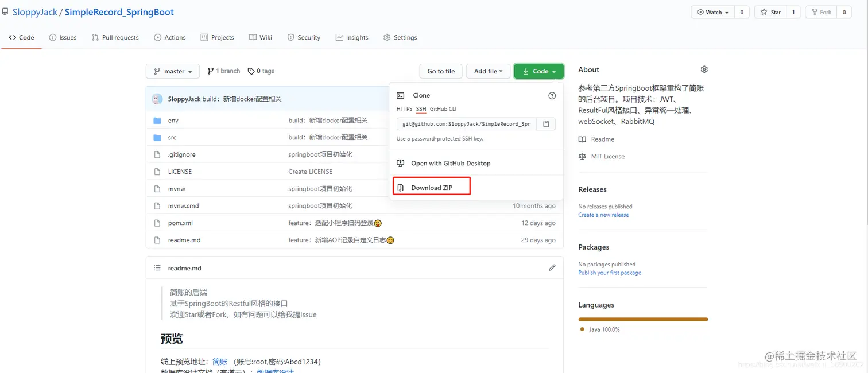Viewport: 868px width, 373px height.
Task: Click the tags icon next to 0 tags
Action: pos(251,71)
